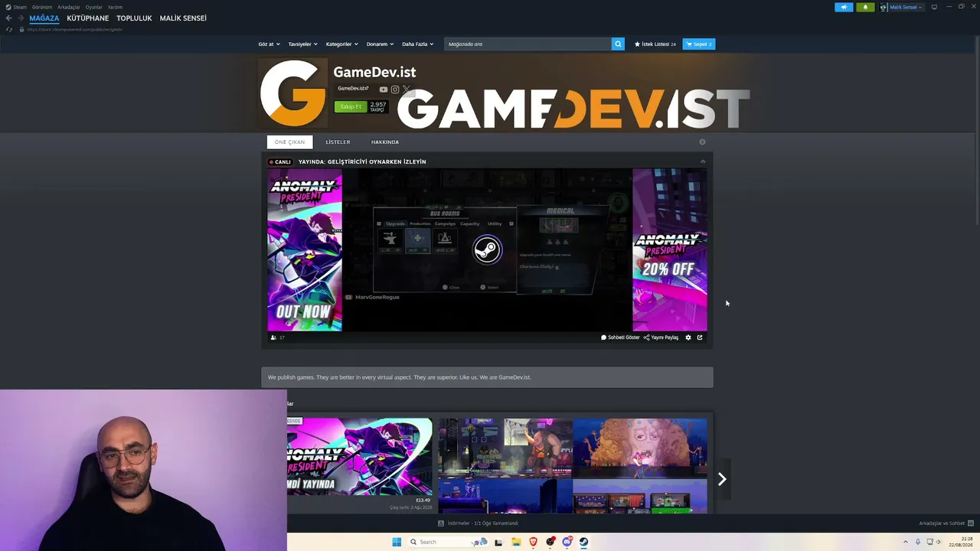Open Arkadaşlar ve Sohbet panel
The image size is (980, 551).
[x=945, y=523]
